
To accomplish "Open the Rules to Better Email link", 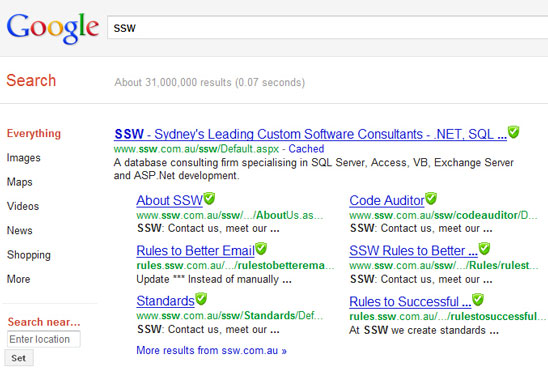I will click(x=195, y=251).
